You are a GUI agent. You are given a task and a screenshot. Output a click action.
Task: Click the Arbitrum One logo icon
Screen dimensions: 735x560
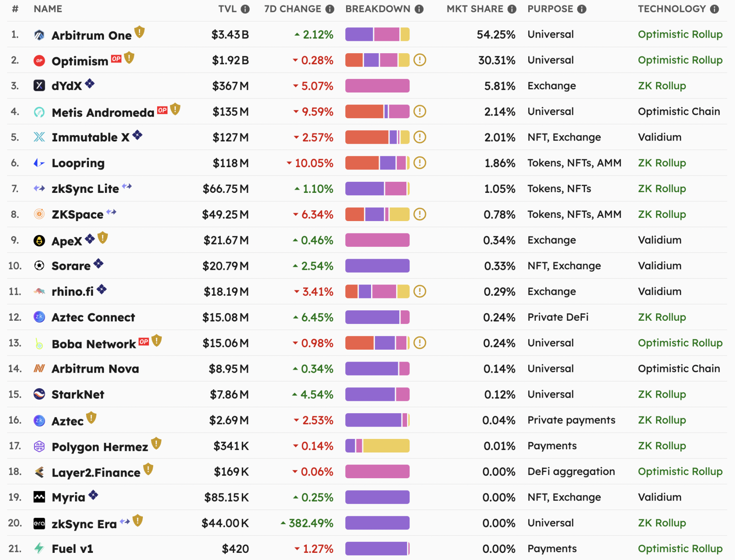[39, 35]
